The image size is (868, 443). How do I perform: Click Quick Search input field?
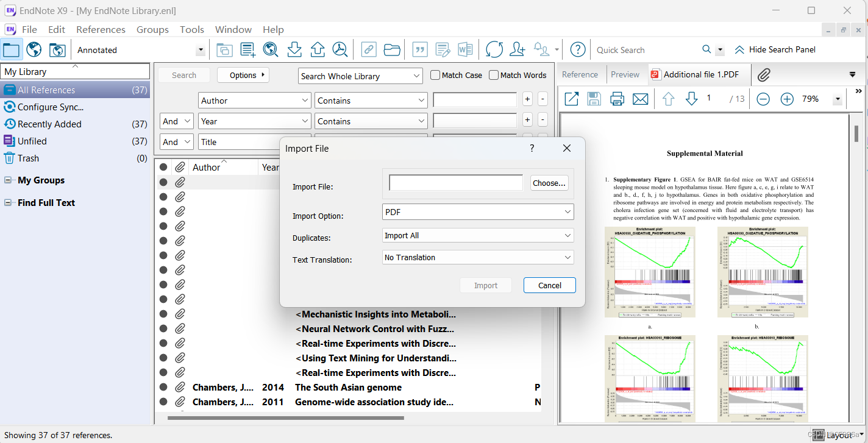click(x=646, y=50)
